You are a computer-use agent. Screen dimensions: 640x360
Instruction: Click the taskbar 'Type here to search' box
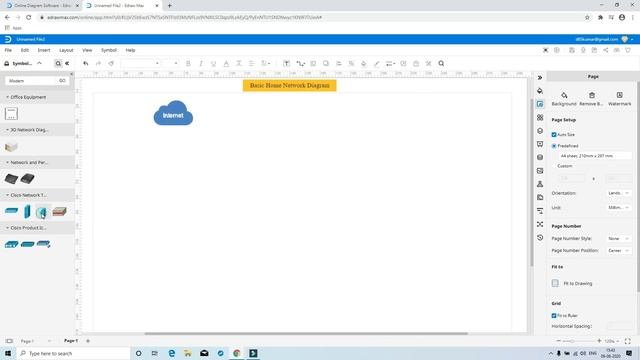73,353
